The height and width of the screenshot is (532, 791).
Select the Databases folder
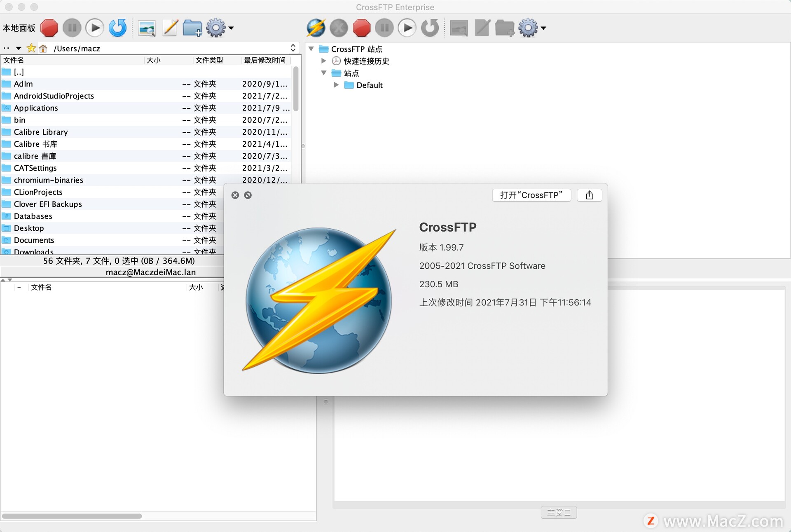(112, 216)
